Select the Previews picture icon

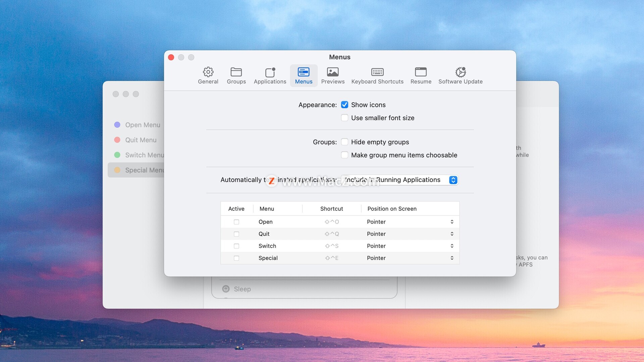(332, 72)
